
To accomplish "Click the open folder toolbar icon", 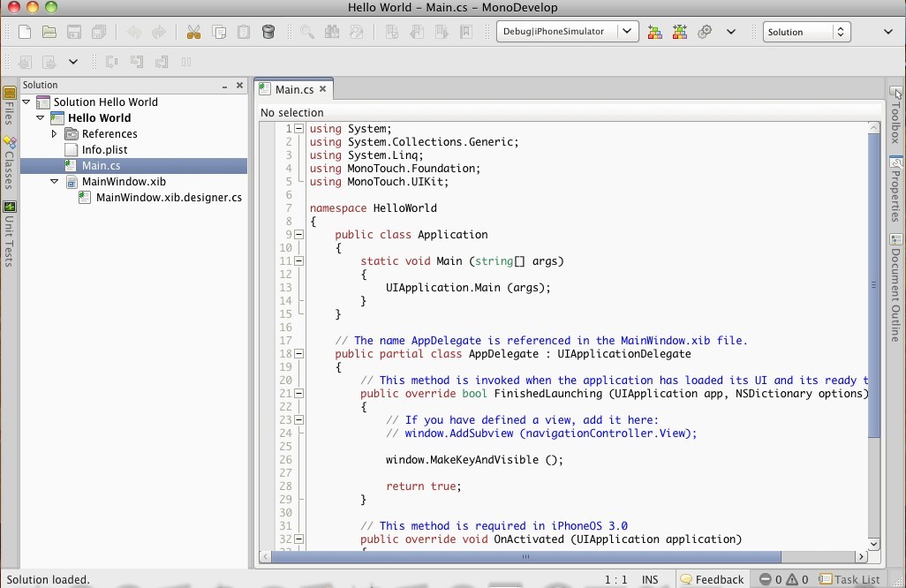I will [x=49, y=32].
